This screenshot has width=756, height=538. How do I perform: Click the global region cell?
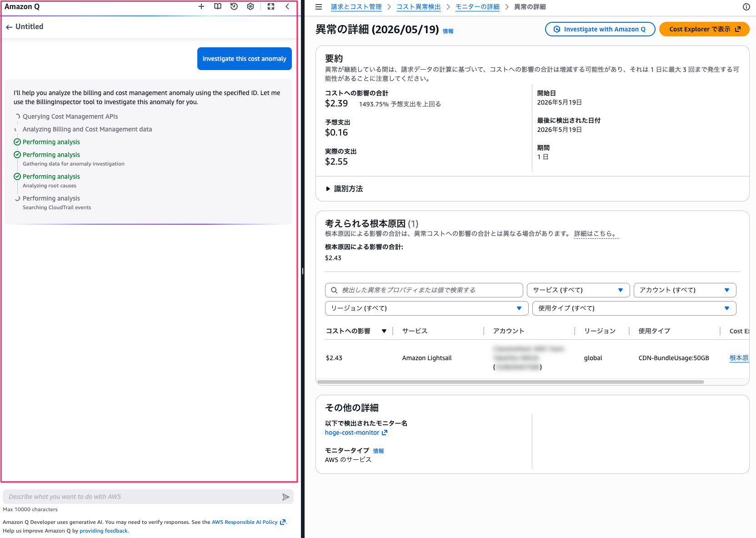tap(593, 358)
